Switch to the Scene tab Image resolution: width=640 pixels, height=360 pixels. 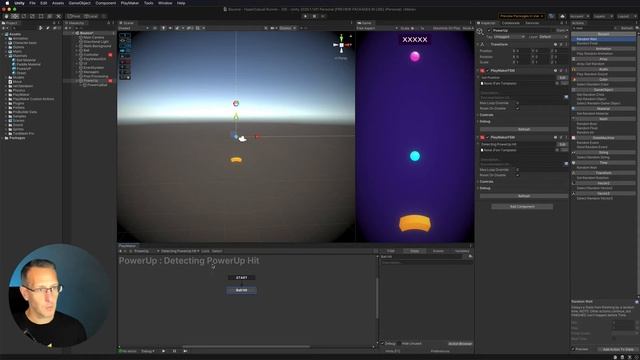[128, 23]
